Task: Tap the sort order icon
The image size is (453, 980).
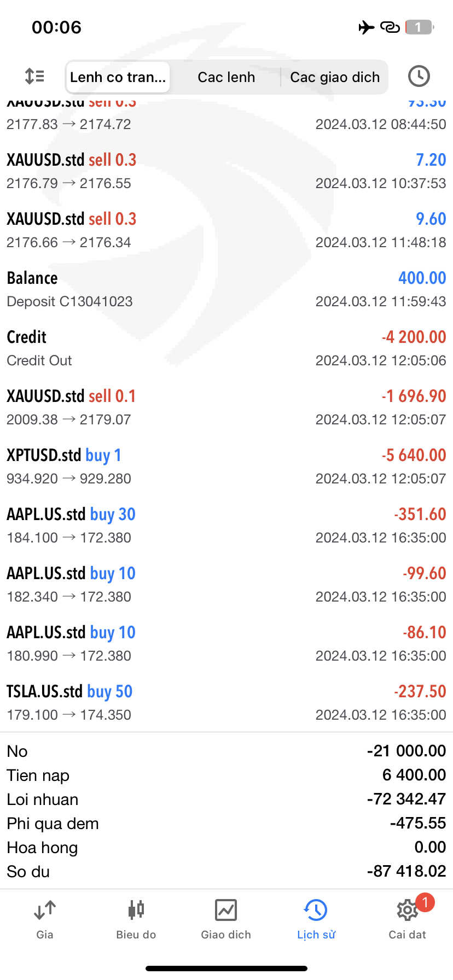Action: [x=35, y=76]
